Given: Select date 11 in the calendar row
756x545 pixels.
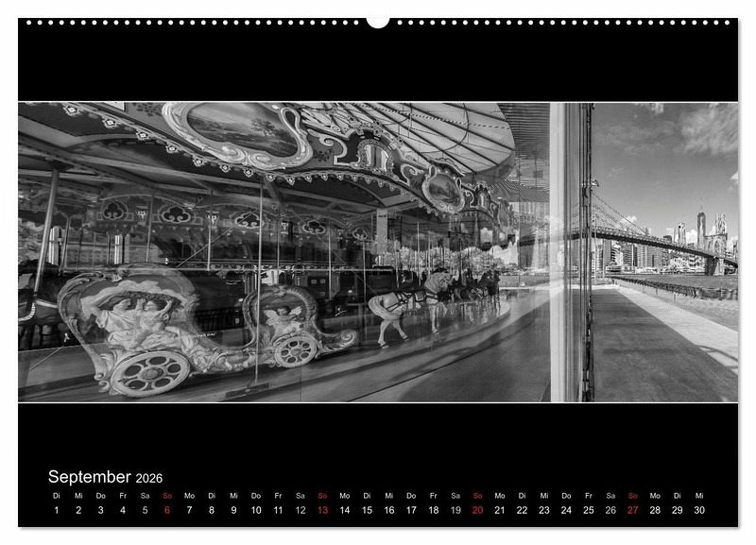Looking at the screenshot, I should (278, 510).
